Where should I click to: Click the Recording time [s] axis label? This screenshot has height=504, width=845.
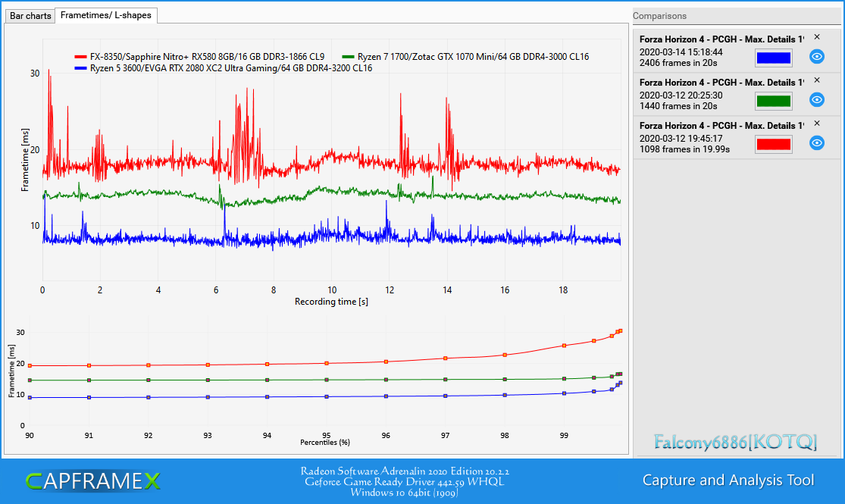click(x=331, y=302)
